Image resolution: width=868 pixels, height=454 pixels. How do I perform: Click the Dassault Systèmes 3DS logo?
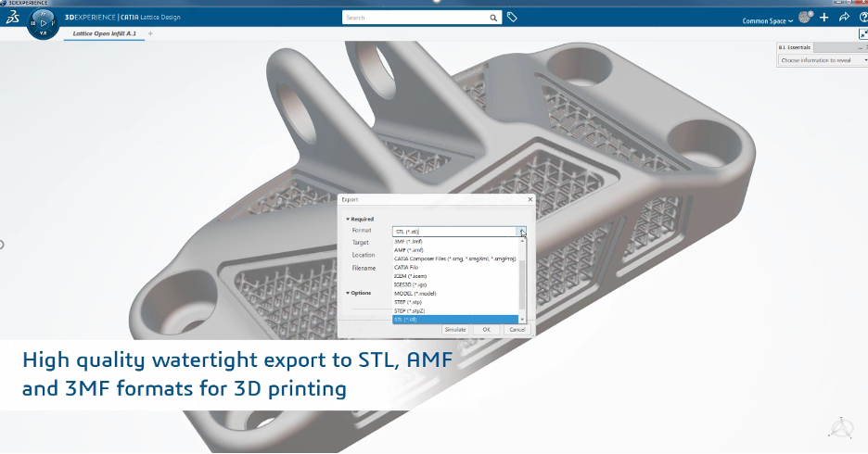tap(11, 18)
